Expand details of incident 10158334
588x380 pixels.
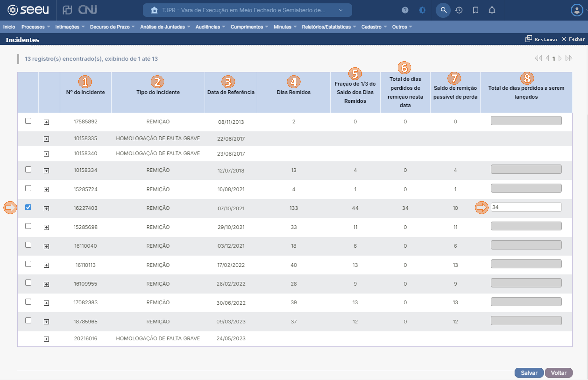click(x=46, y=171)
